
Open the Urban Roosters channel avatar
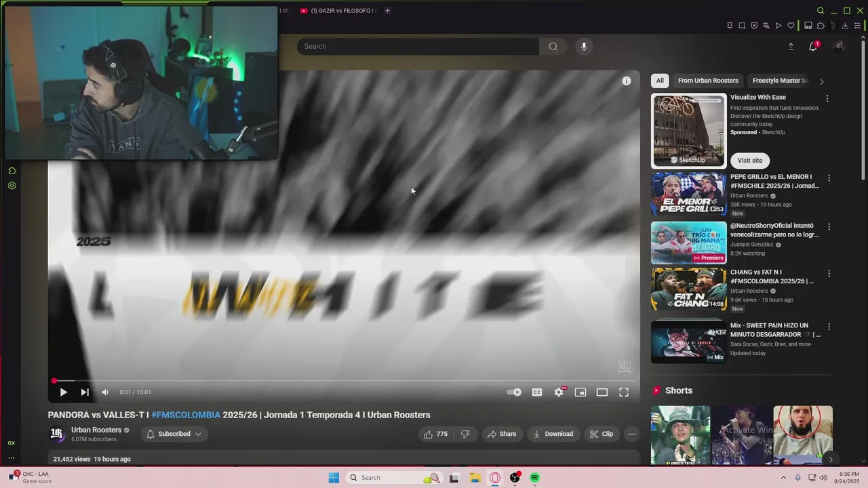click(x=57, y=434)
